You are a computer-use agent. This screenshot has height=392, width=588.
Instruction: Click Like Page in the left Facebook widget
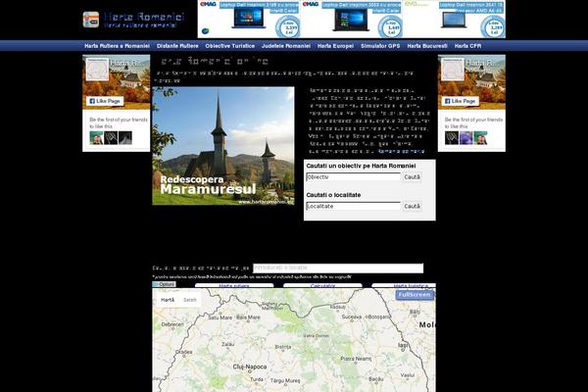105,101
